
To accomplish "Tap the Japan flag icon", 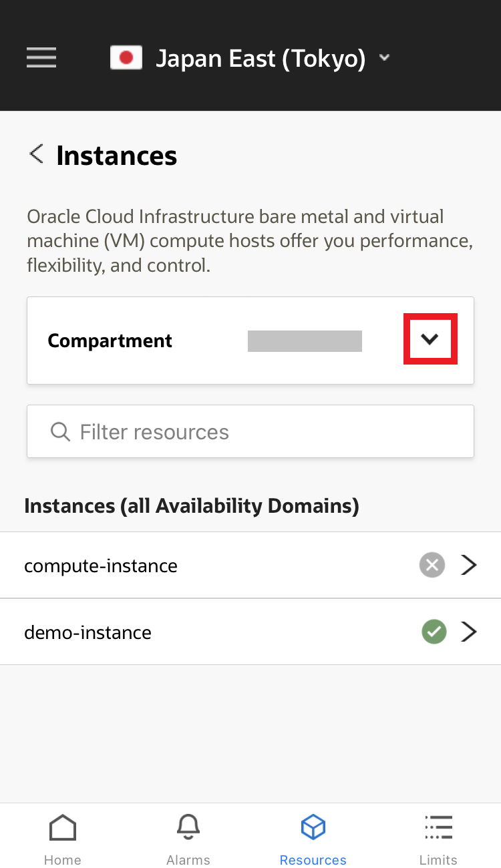I will point(126,58).
